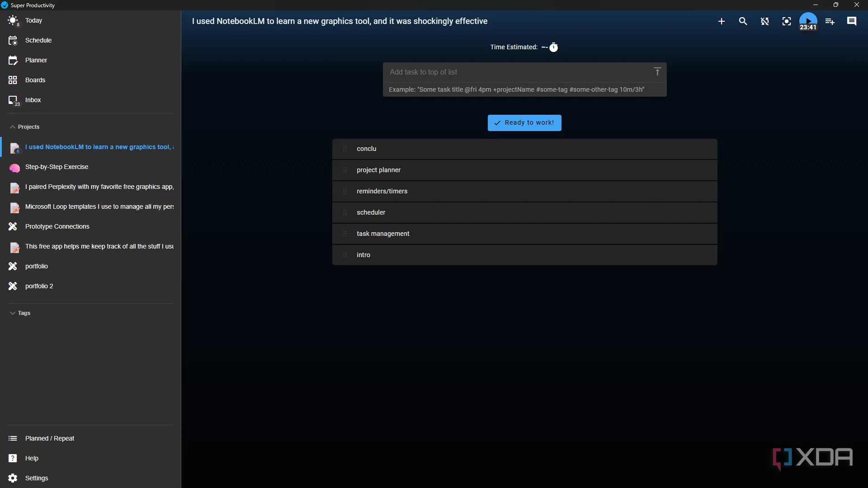This screenshot has height=488, width=868.
Task: Open the Planned / Repeat list
Action: (50, 438)
